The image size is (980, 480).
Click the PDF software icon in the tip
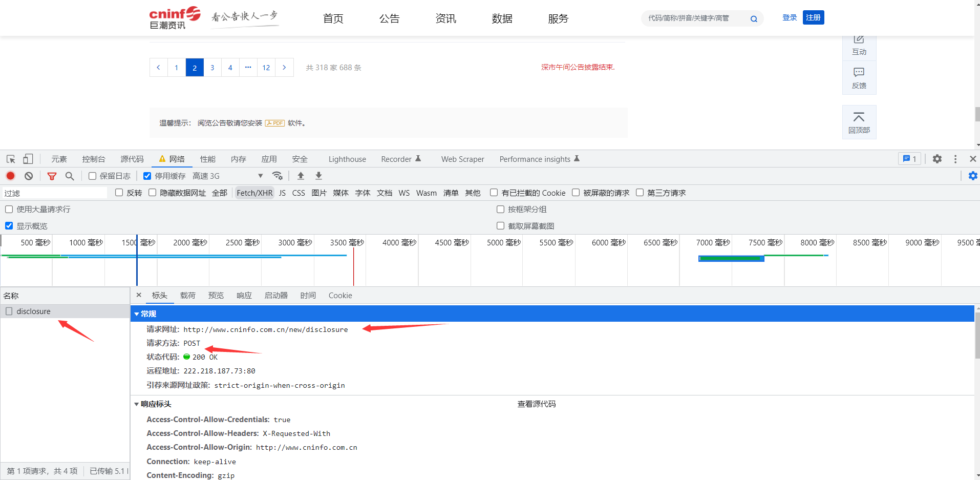click(x=275, y=123)
